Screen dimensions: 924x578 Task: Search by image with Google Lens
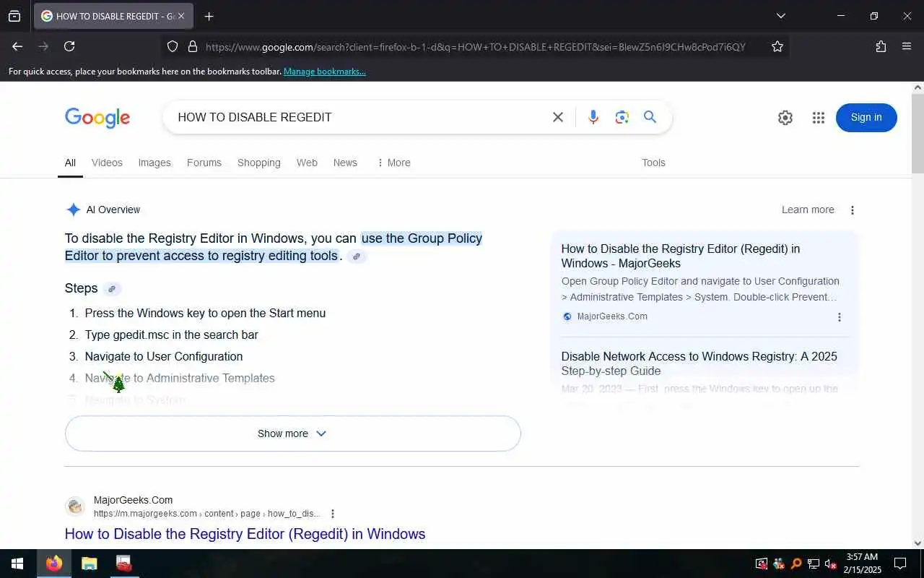(x=622, y=117)
